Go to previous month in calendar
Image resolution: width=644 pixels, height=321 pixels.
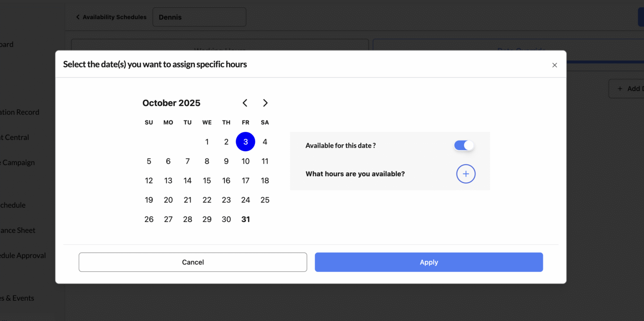pos(245,103)
